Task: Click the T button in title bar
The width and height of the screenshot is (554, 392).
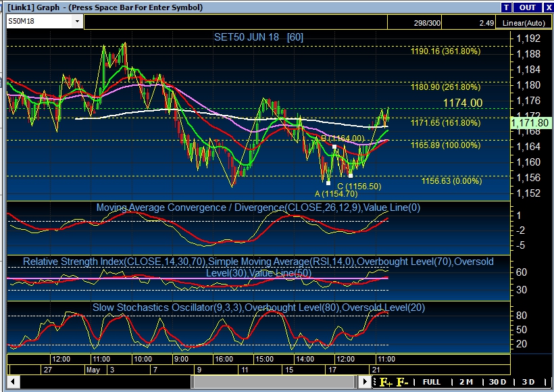Action: pyautogui.click(x=506, y=7)
